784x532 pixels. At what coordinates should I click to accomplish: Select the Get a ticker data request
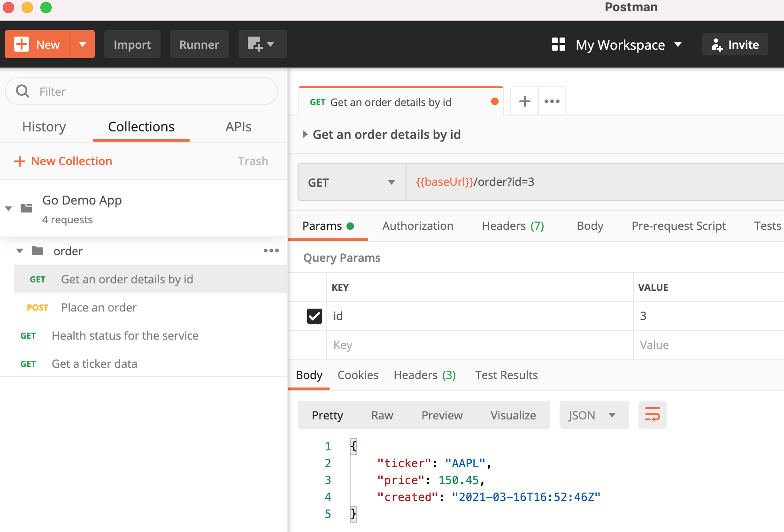144,364
